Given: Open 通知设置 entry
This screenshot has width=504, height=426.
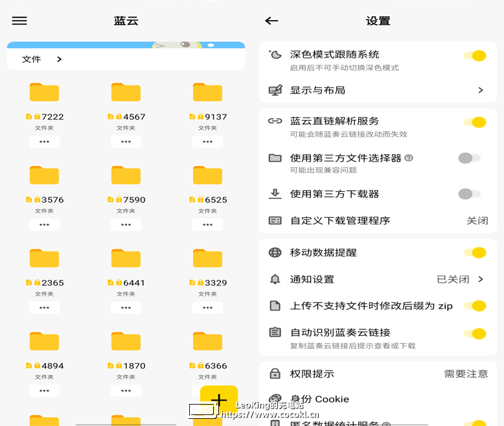Looking at the screenshot, I should point(378,279).
